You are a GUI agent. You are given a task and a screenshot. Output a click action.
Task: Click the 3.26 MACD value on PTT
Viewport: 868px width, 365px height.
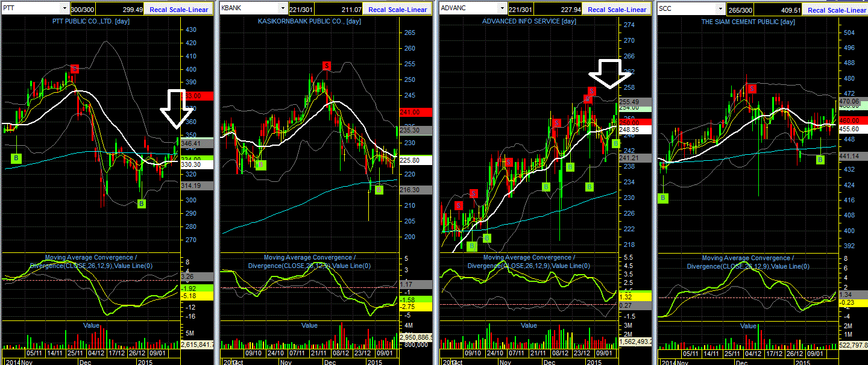197,276
